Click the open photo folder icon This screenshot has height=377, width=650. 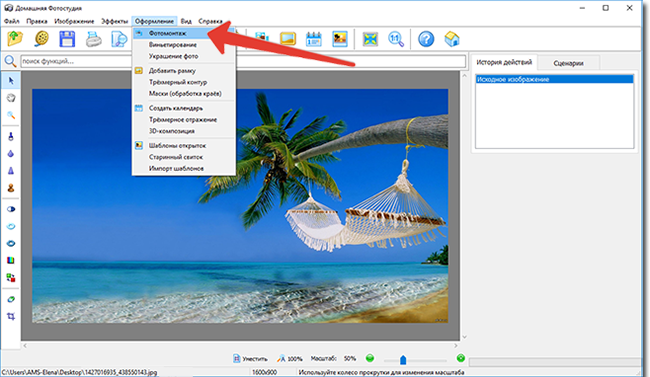[15, 39]
